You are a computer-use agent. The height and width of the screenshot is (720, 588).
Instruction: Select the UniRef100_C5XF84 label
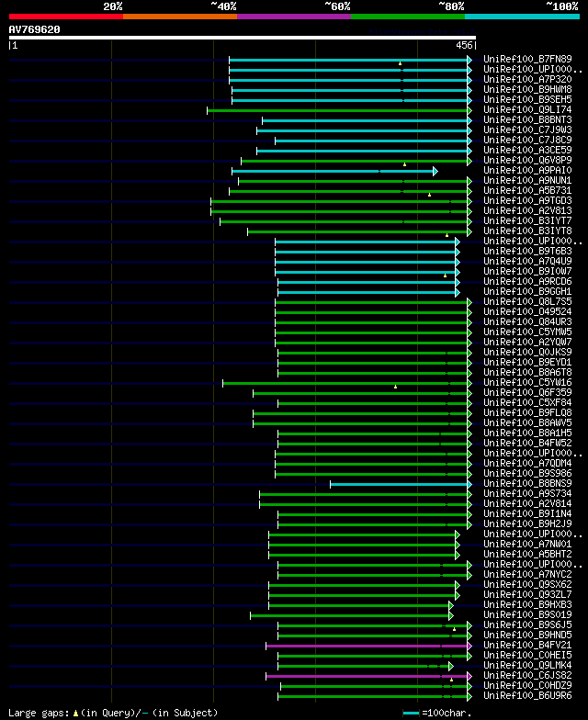click(527, 402)
